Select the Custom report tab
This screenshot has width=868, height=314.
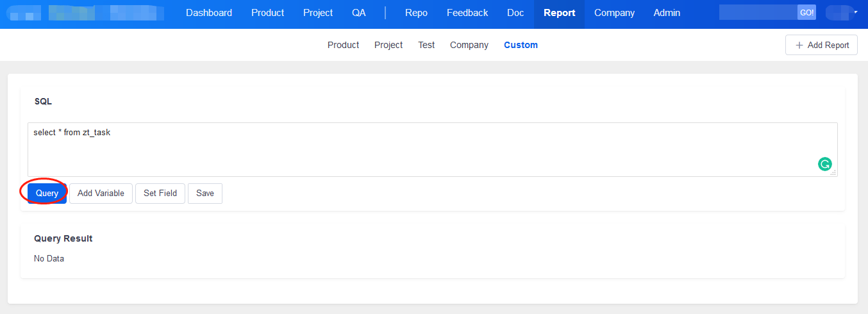click(521, 45)
